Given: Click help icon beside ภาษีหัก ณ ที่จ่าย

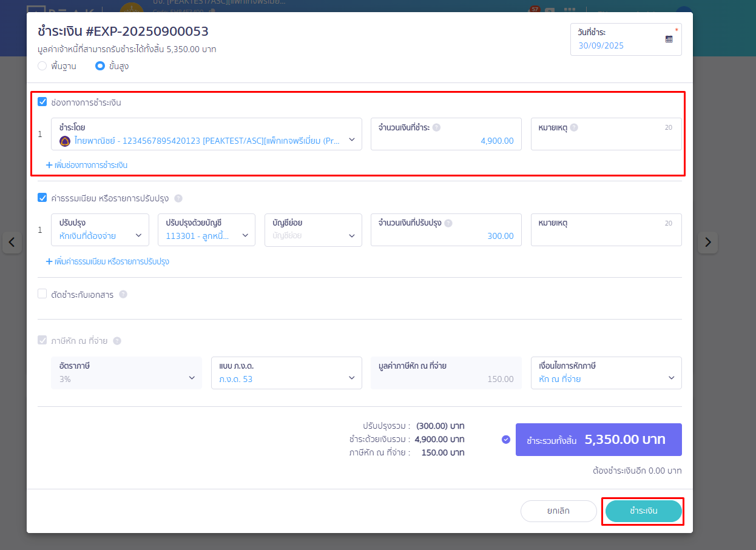Looking at the screenshot, I should (117, 341).
